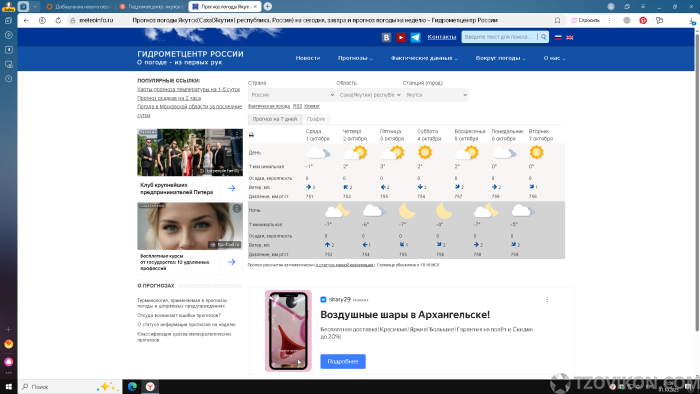Viewport: 700px width, 394px height.
Task: Click the plus icon in left sidebar
Action: pos(8,329)
